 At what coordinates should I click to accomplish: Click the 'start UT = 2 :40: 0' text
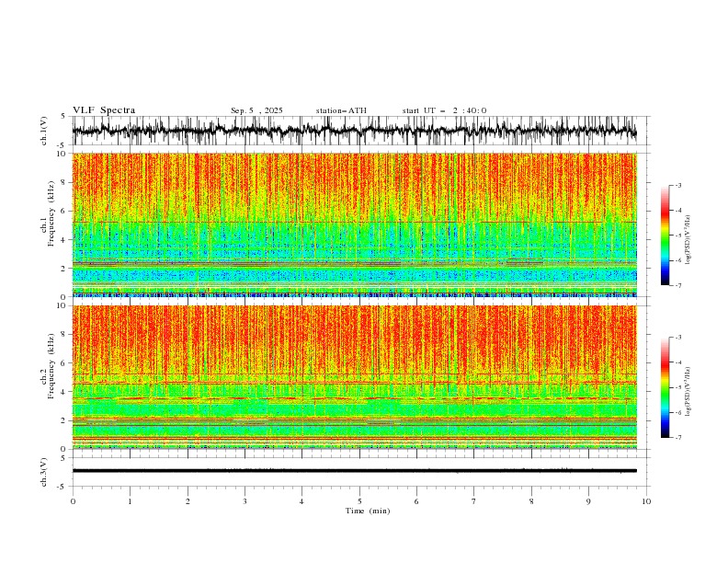444,110
